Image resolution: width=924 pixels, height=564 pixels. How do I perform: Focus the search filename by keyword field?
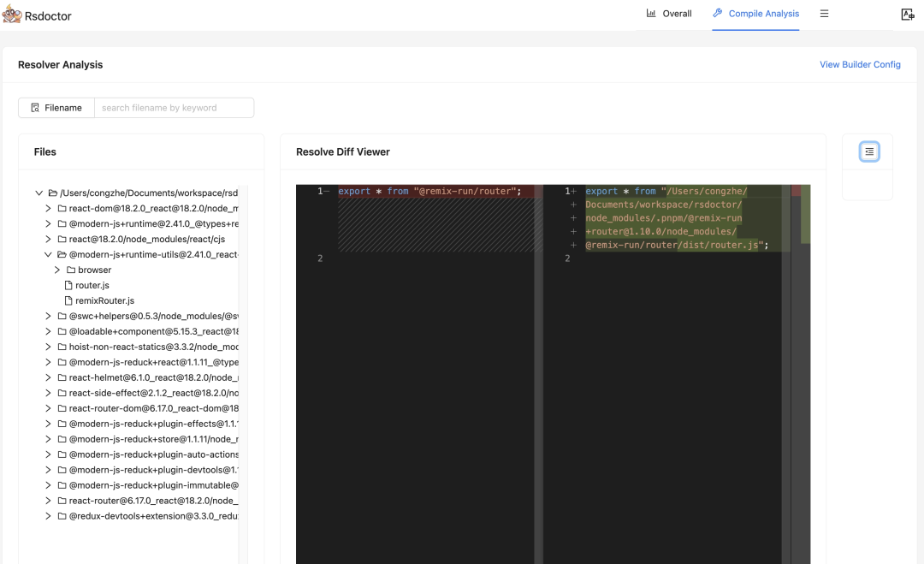tap(174, 108)
